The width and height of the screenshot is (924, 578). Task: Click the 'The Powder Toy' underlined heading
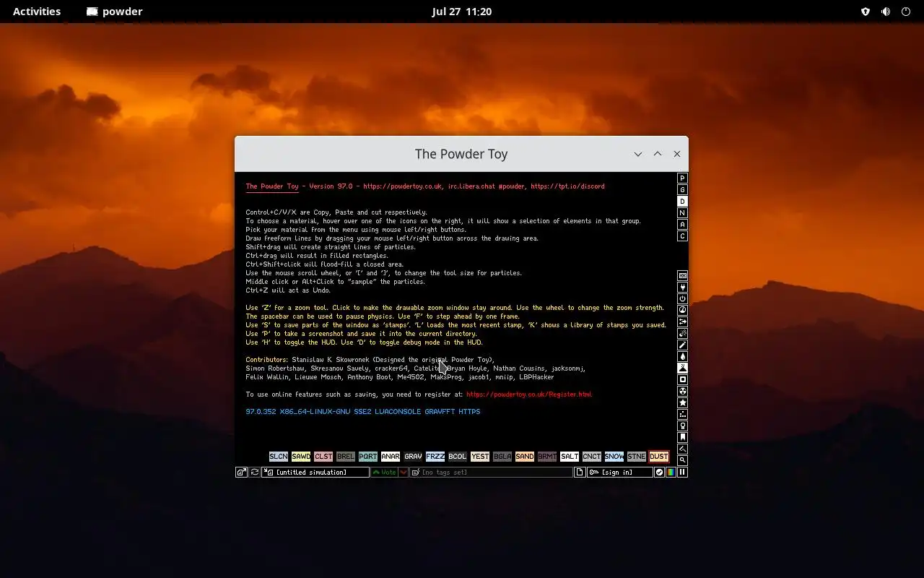272,186
